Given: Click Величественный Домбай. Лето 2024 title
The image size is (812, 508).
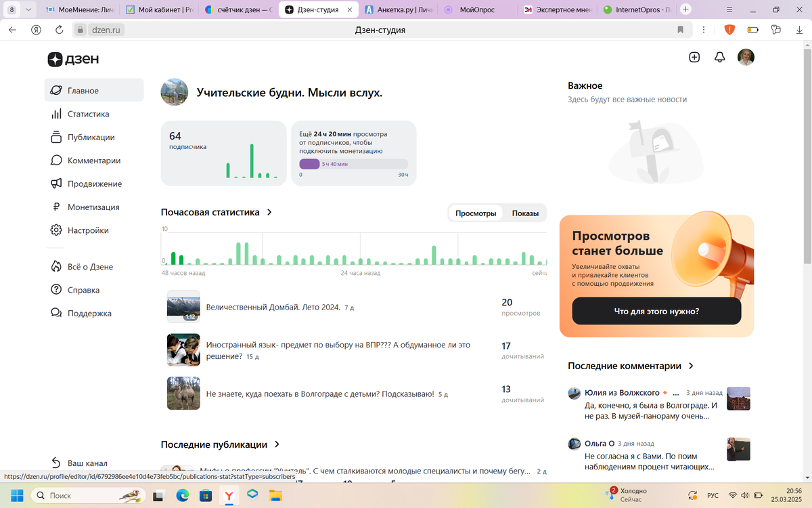Looking at the screenshot, I should click(273, 307).
